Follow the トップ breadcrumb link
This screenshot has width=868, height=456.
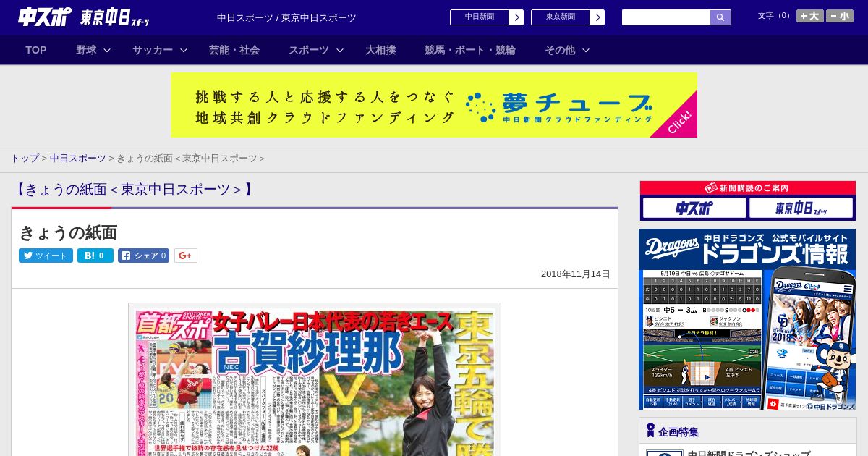tap(25, 159)
